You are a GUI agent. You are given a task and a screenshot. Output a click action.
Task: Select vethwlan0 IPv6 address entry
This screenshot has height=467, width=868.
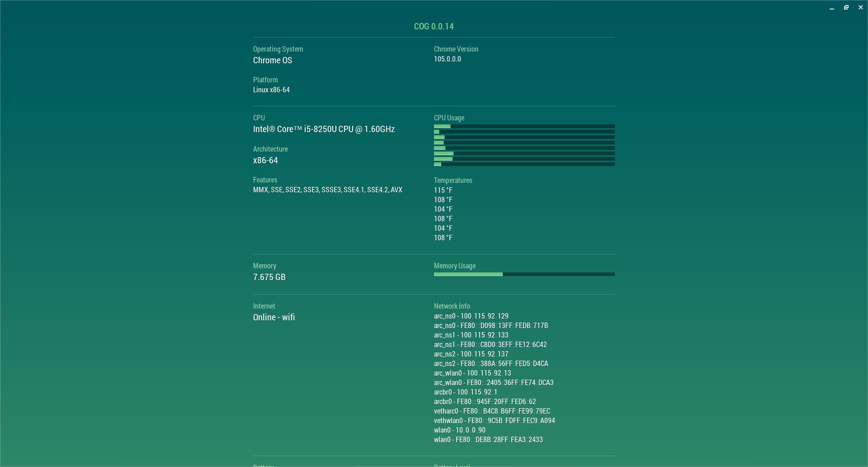495,420
